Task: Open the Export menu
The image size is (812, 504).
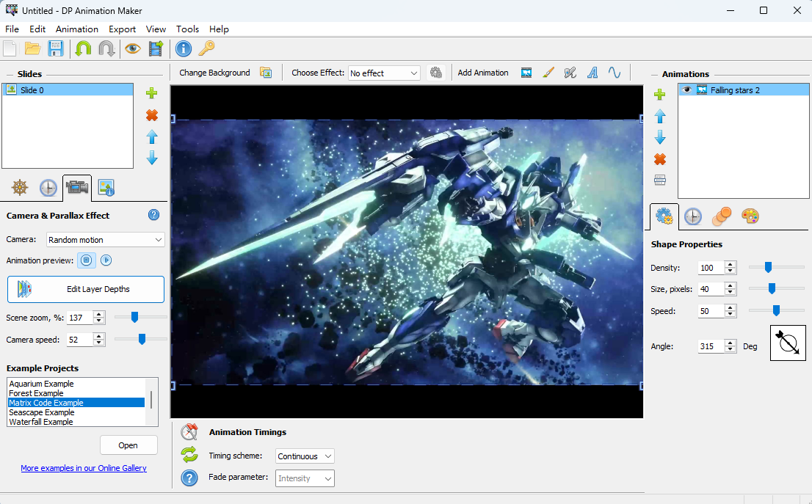Action: point(122,29)
